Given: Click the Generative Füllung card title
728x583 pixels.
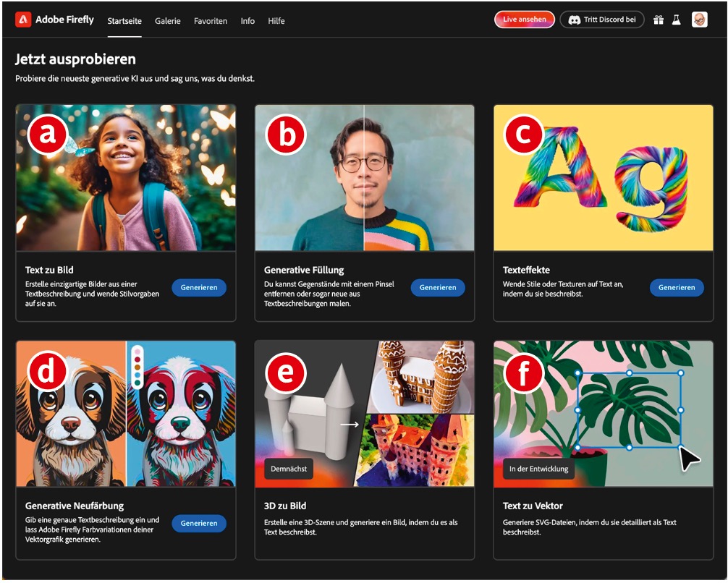Looking at the screenshot, I should pyautogui.click(x=304, y=270).
